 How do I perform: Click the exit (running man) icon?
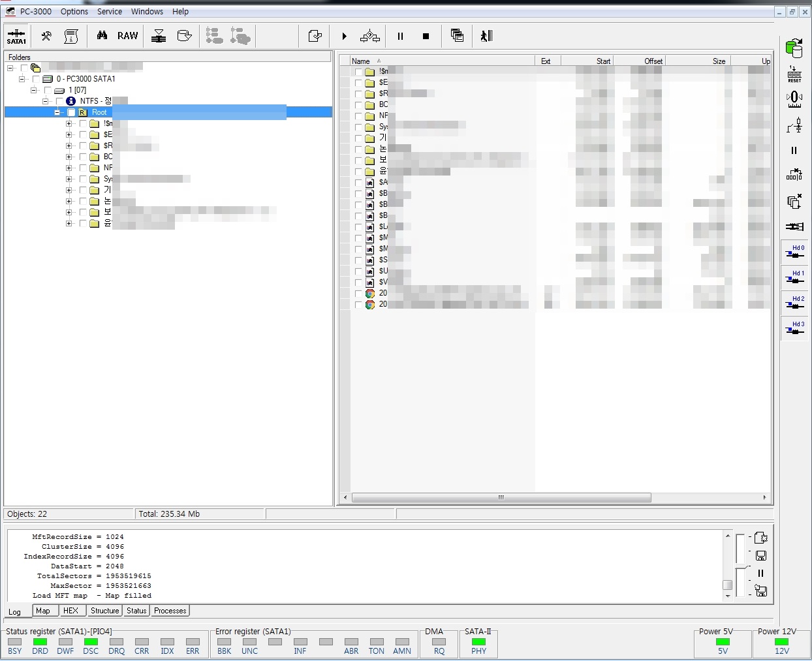point(486,36)
